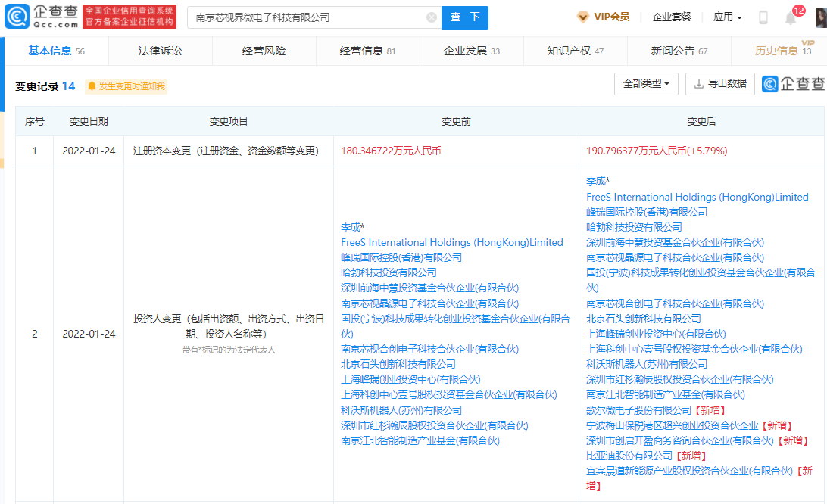
Task: Open 科沃斯机器人(苏州)有限公司 under 变更前
Action: (401, 410)
